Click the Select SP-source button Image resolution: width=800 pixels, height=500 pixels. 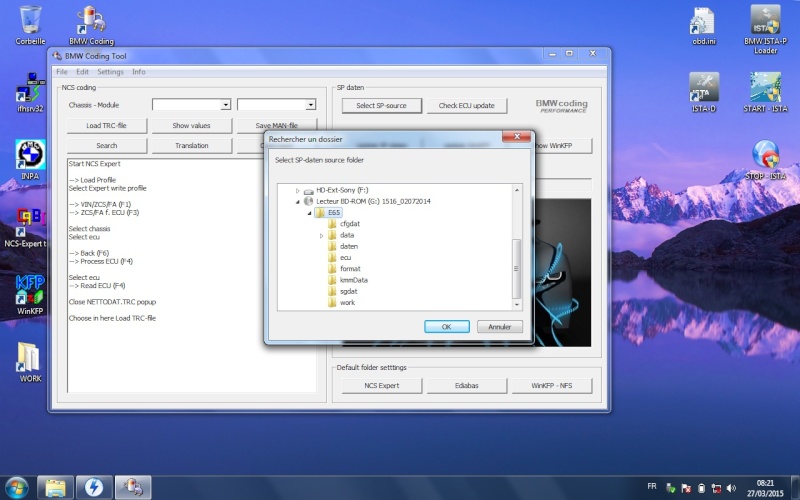click(x=382, y=106)
